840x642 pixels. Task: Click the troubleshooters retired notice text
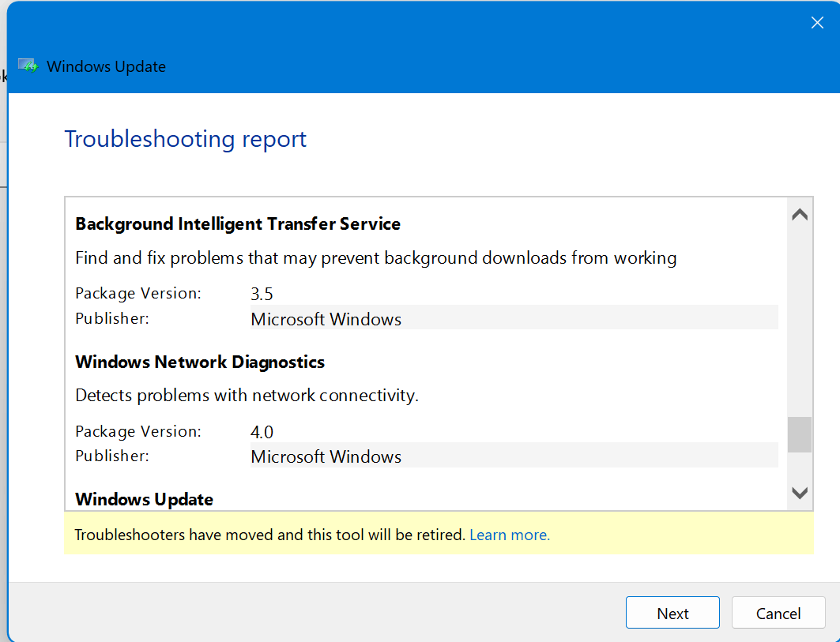[269, 535]
